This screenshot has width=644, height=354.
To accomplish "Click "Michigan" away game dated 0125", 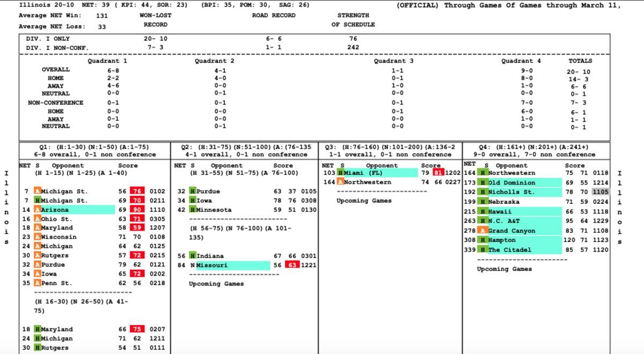I will pos(56,246).
